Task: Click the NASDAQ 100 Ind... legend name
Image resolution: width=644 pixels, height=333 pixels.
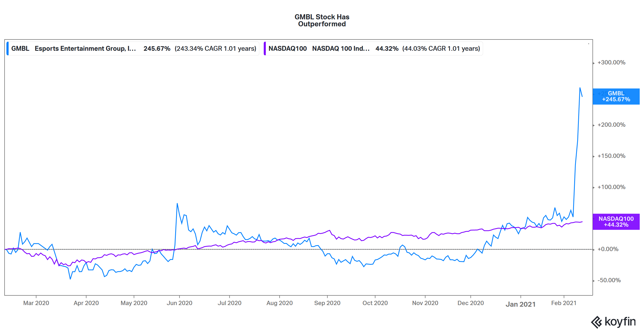Action: 341,49
